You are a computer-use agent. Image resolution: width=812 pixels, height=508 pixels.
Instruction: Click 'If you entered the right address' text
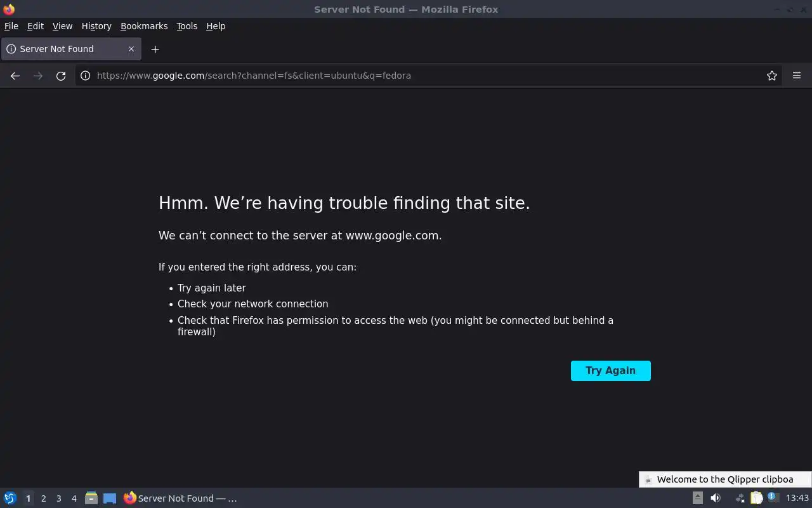coord(258,267)
